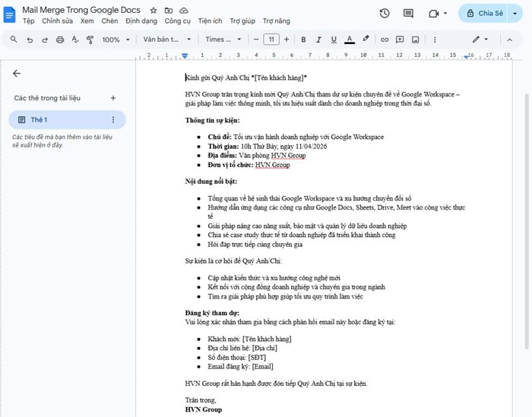
Task: Redo the last action
Action: (45, 39)
